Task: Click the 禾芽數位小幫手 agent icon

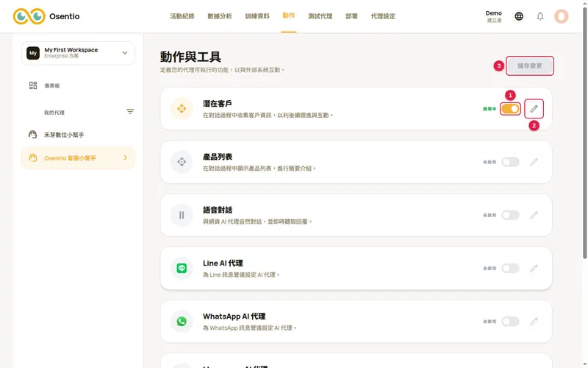Action: pos(32,135)
